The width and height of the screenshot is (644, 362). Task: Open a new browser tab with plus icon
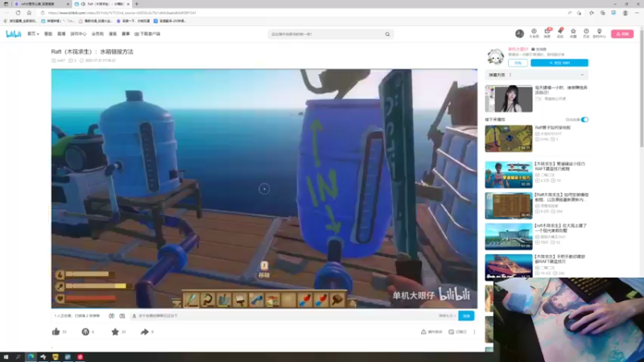[137, 4]
